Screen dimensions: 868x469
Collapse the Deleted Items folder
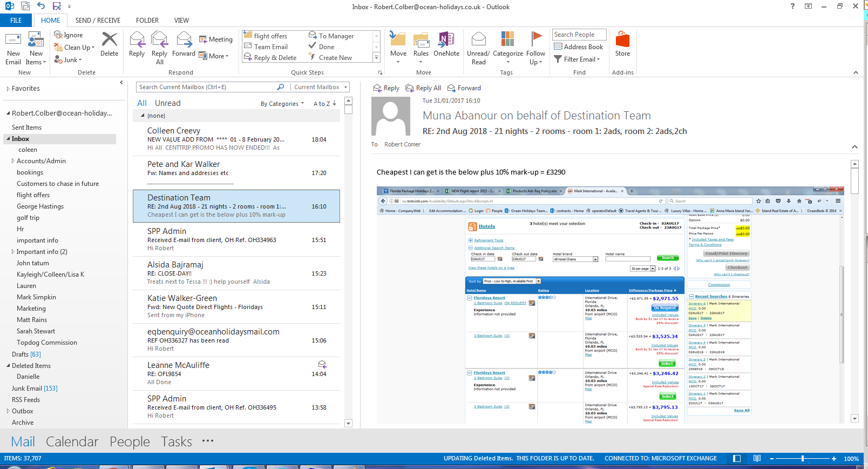pyautogui.click(x=8, y=366)
